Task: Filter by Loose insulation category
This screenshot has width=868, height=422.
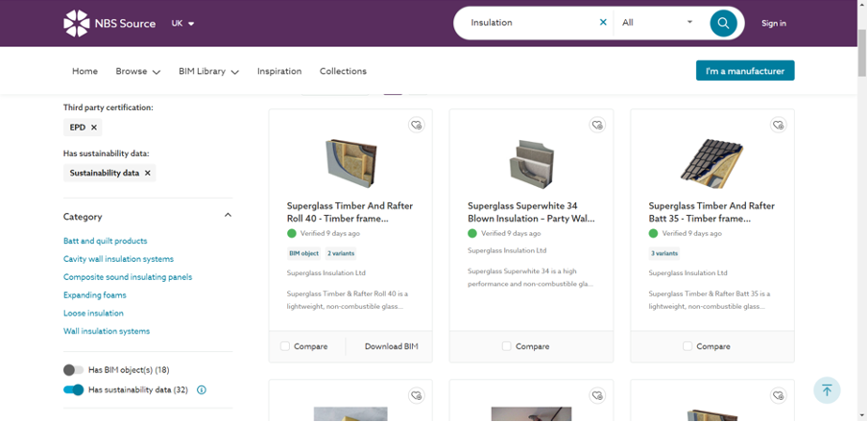Action: (x=93, y=313)
